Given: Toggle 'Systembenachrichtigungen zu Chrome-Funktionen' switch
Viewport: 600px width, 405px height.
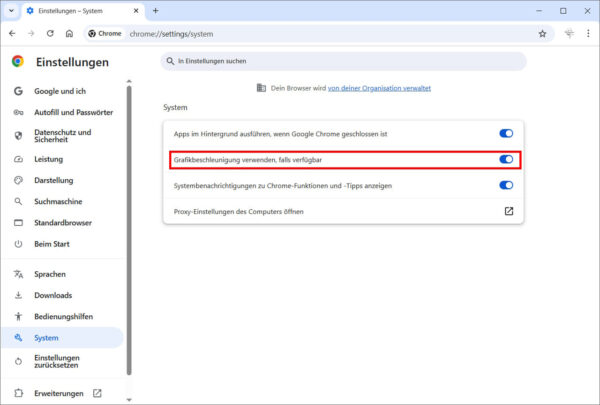Looking at the screenshot, I should point(506,185).
